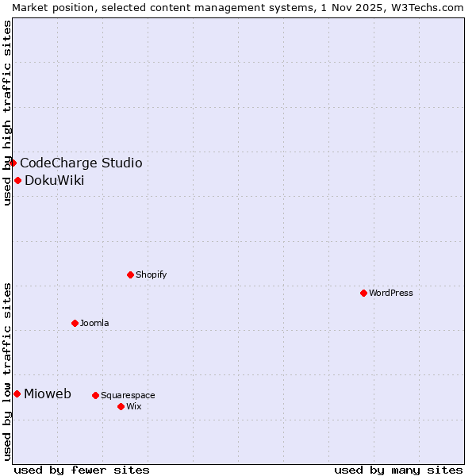Screen dimensions: 476x476
Task: Select the Mioweb text label
Action: [x=48, y=393]
